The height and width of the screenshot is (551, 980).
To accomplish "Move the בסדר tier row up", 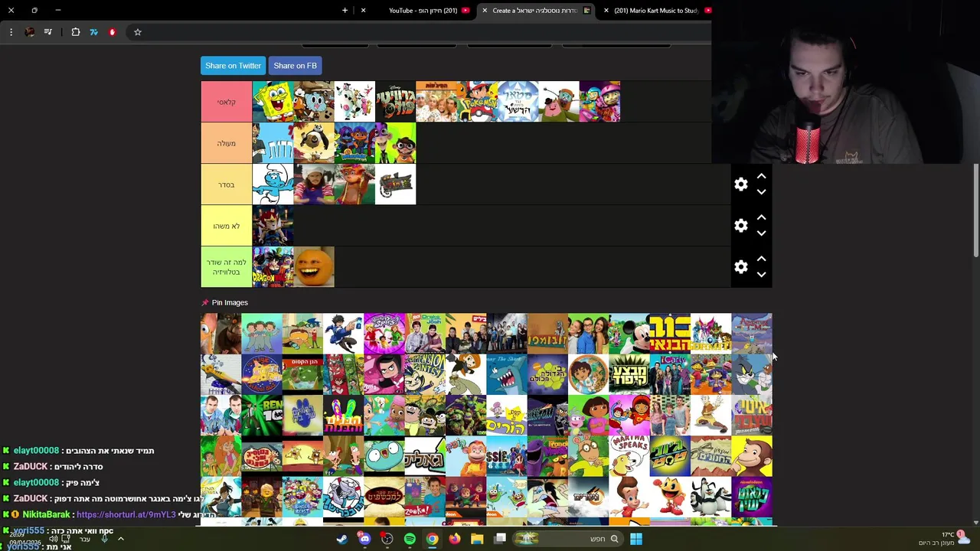I will [x=761, y=177].
